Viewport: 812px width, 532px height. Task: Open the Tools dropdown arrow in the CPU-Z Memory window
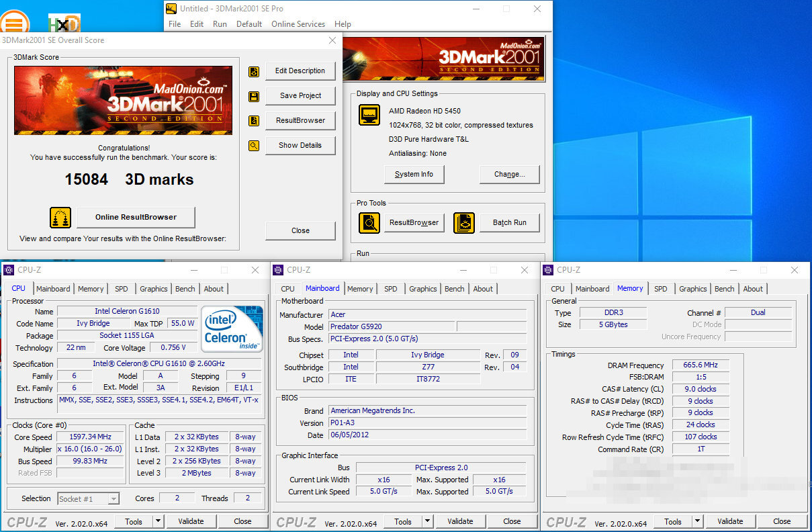tap(696, 521)
